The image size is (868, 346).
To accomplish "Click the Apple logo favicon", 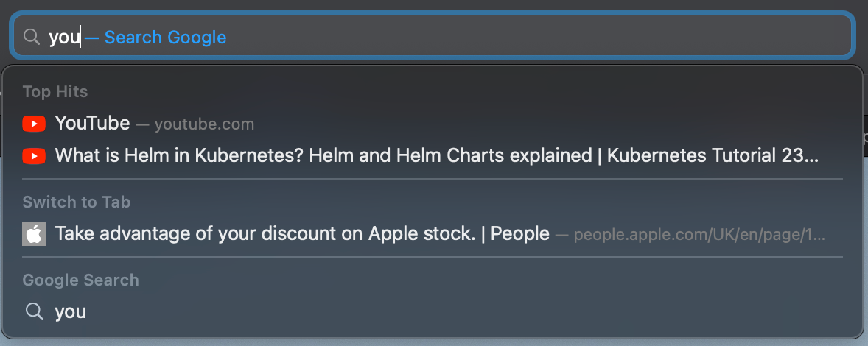I will (x=34, y=234).
